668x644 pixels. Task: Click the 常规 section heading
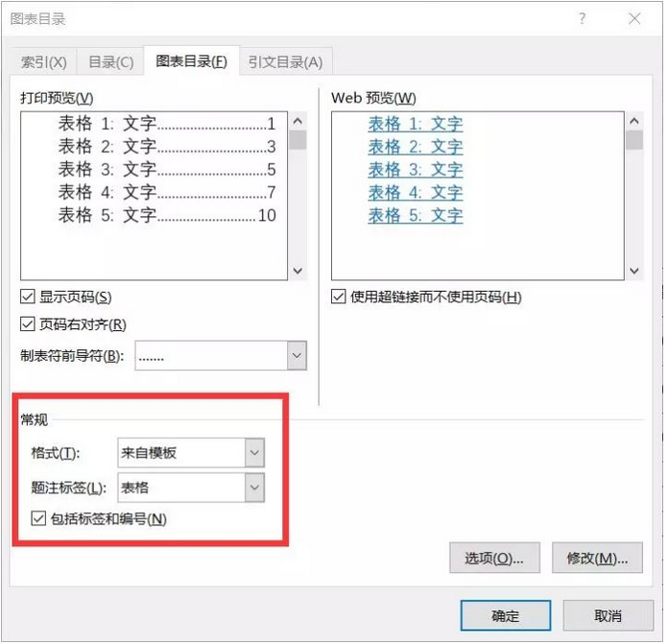35,419
